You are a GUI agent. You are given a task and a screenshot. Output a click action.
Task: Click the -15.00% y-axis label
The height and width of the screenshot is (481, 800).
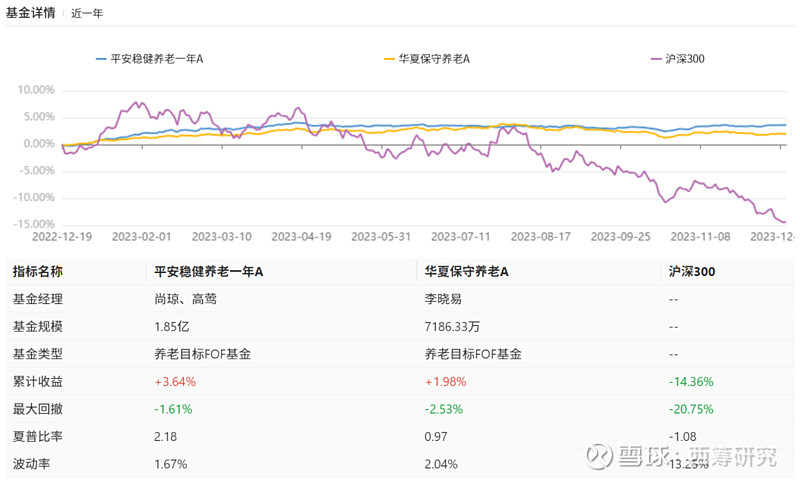pyautogui.click(x=34, y=224)
